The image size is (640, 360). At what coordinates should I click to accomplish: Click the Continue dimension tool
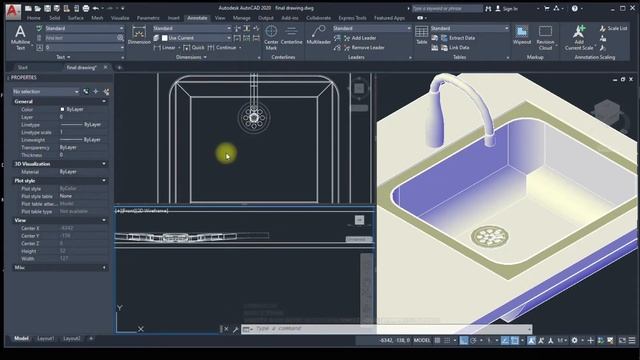tap(222, 48)
